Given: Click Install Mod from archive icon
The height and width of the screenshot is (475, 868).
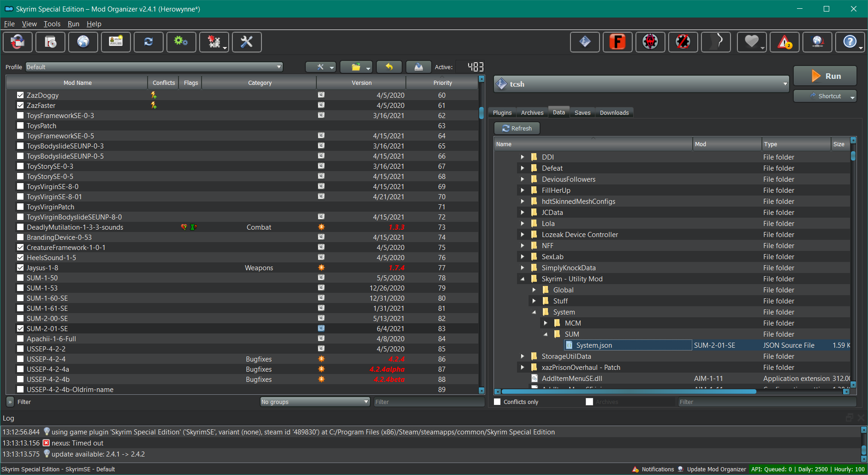Looking at the screenshot, I should click(51, 42).
